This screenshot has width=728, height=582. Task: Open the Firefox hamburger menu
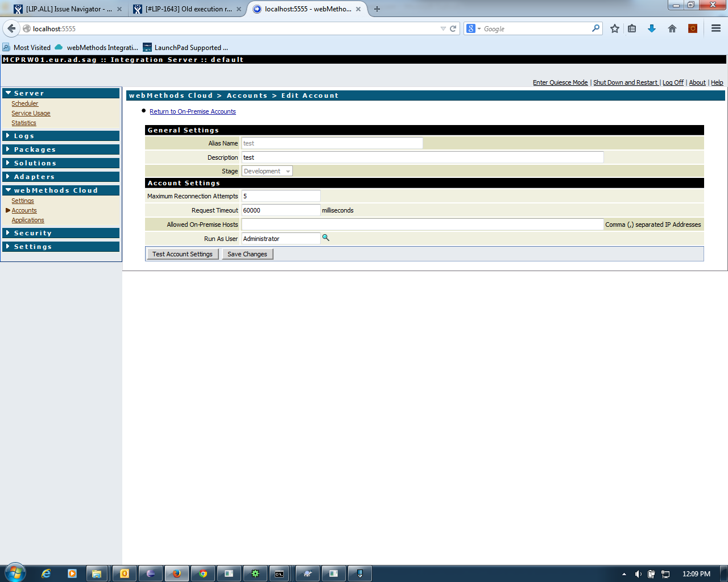tap(716, 28)
